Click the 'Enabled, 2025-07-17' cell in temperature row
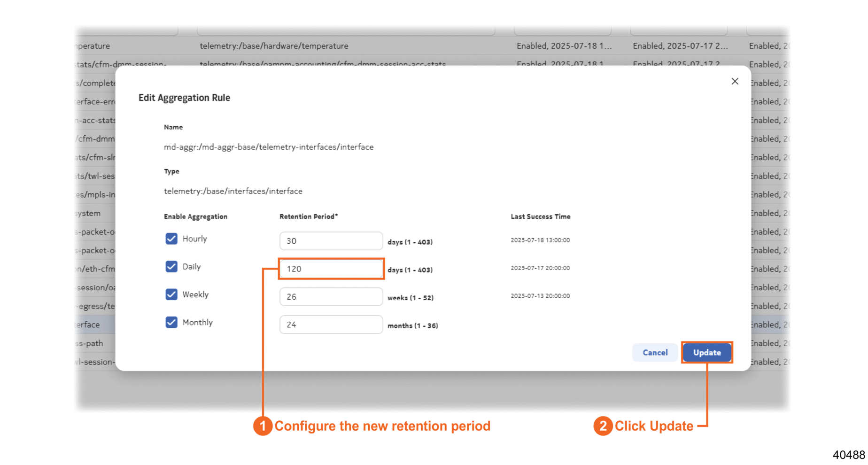This screenshot has height=465, width=868. point(680,46)
